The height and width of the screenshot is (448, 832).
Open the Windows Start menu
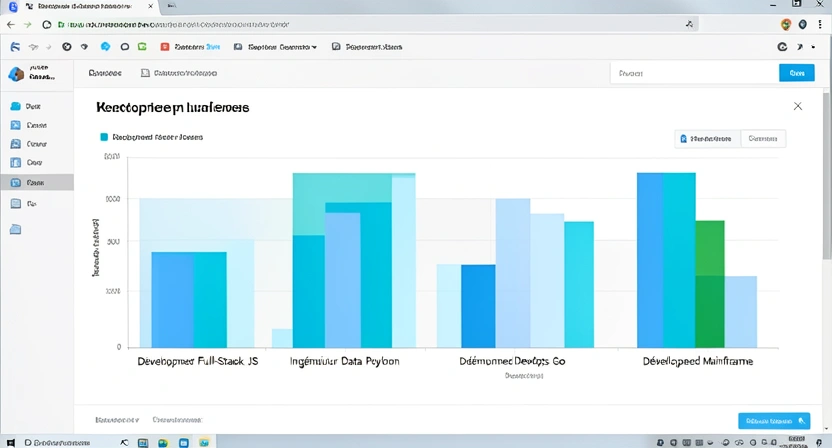coord(9,441)
